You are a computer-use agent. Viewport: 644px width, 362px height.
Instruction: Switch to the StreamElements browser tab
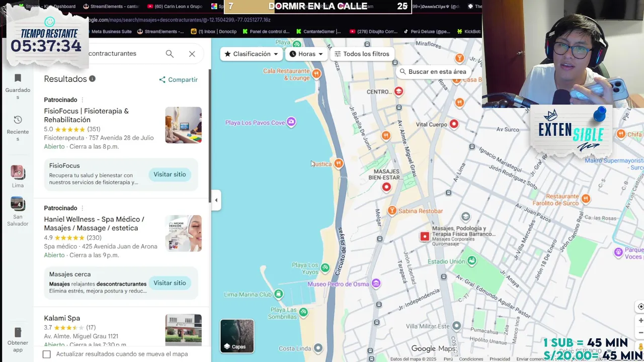tap(111, 7)
